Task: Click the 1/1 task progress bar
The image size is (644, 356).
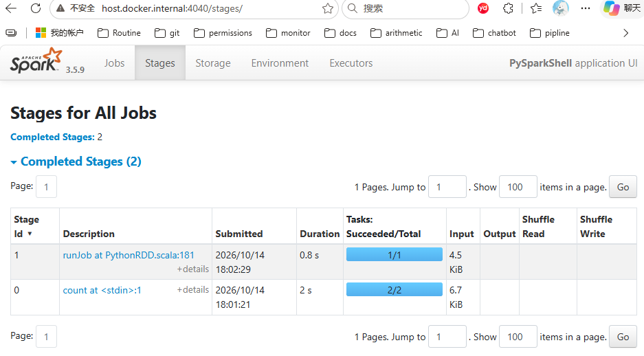Action: coord(395,254)
